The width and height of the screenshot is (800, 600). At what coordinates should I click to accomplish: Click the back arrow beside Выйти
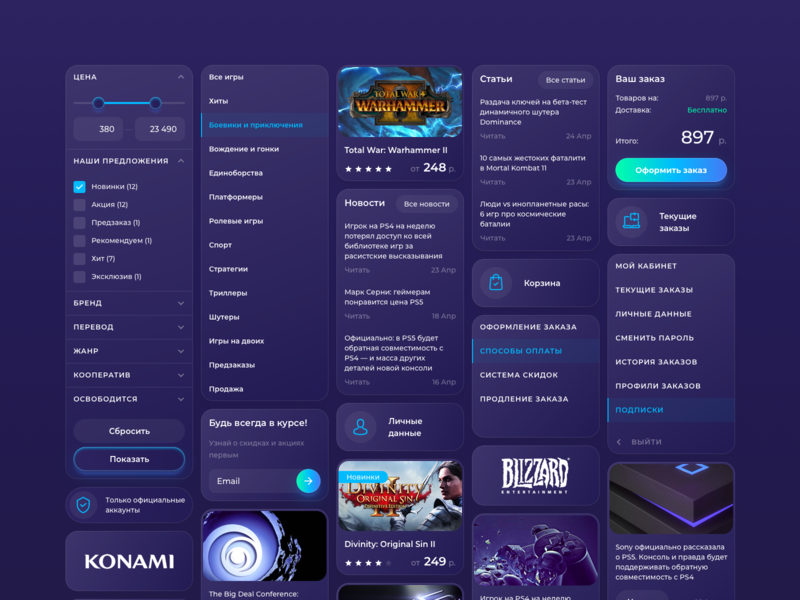[619, 442]
